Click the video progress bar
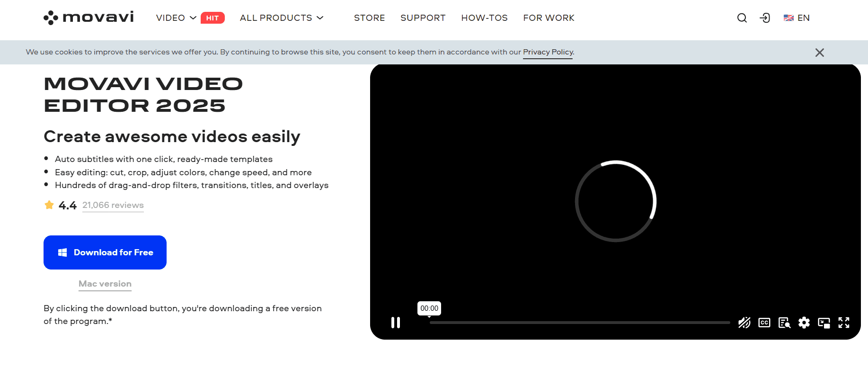 click(x=579, y=323)
